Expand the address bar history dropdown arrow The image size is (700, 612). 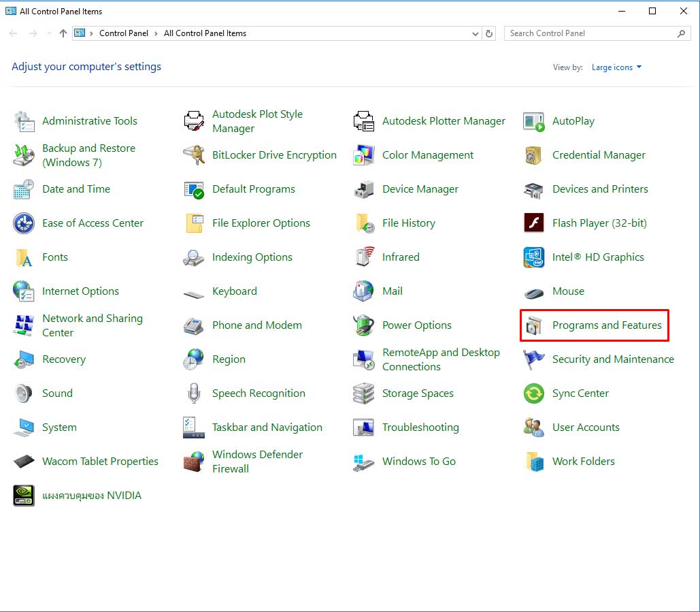(x=476, y=33)
